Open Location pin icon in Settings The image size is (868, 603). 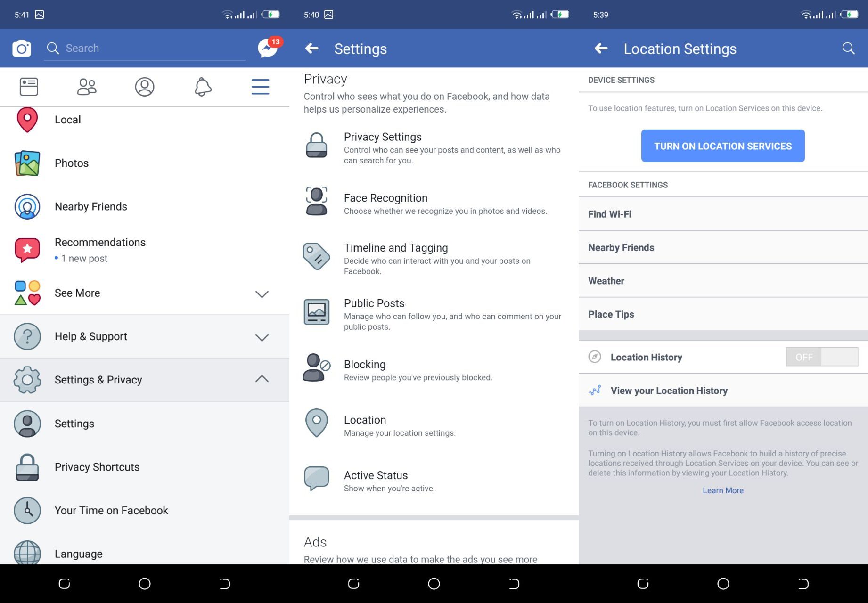pyautogui.click(x=317, y=423)
